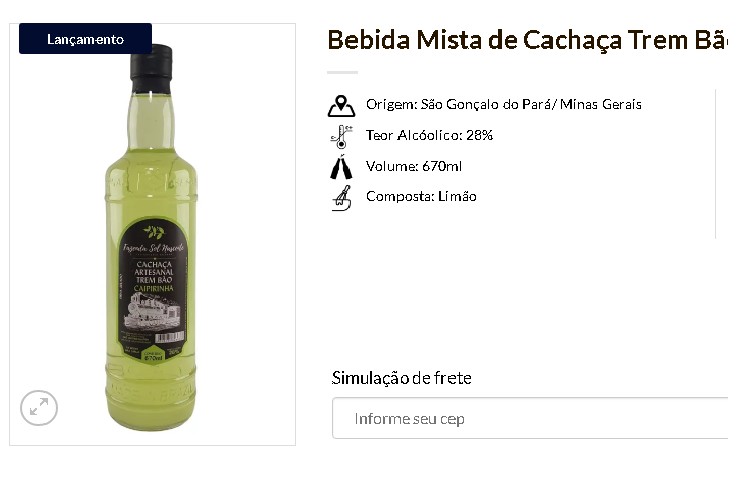Screen dimensions: 744x496
Task: Click the thermometer alcohol content icon
Action: [x=341, y=137]
